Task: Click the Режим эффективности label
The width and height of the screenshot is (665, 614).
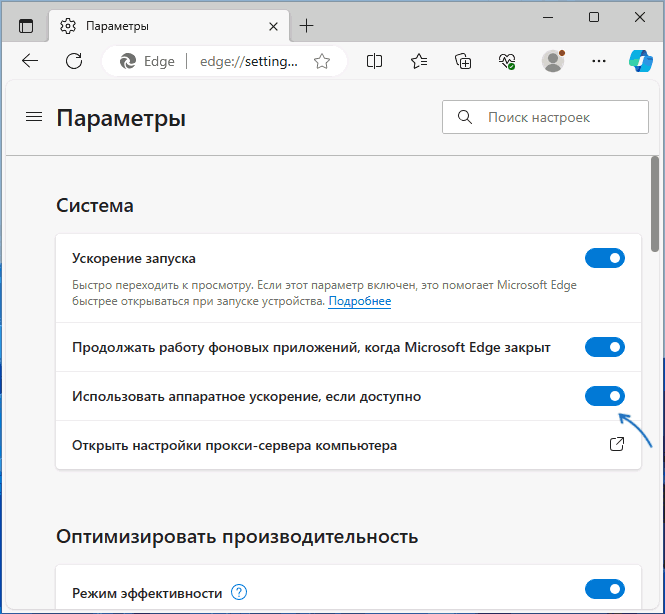Action: [x=147, y=593]
